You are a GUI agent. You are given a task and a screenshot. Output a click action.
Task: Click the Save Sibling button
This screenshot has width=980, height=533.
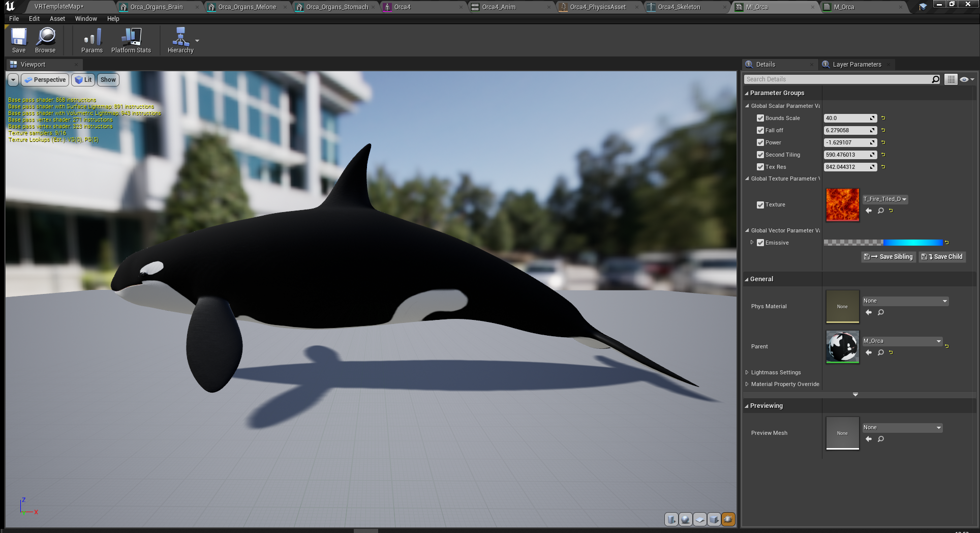point(888,256)
